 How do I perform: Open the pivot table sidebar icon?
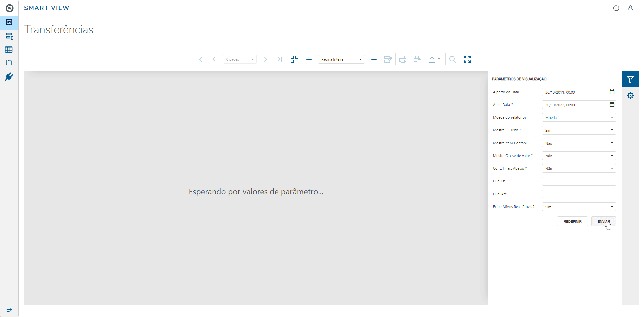[x=9, y=36]
